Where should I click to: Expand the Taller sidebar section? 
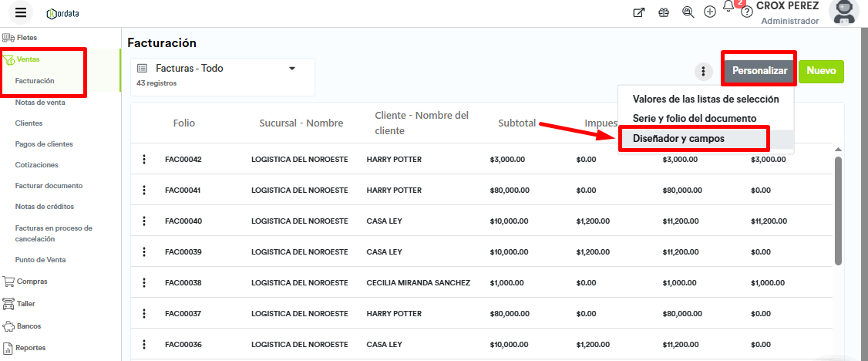point(25,304)
